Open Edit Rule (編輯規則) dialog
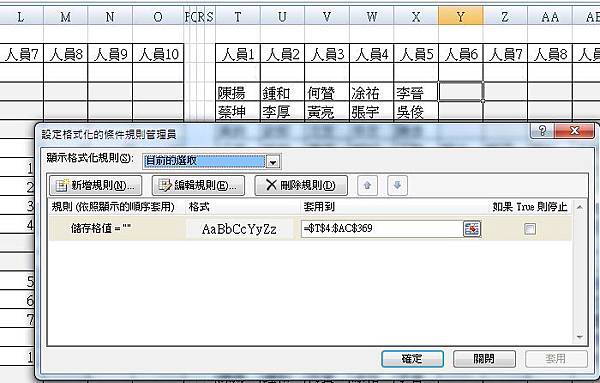Screen dimensions: 600x383 tap(198, 186)
